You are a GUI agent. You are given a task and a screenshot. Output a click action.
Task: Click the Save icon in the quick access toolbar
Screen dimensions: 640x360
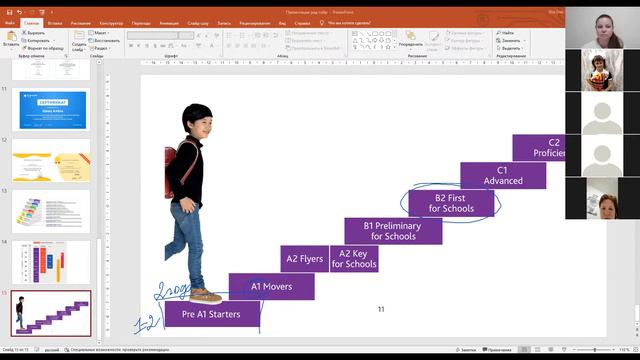9,12
